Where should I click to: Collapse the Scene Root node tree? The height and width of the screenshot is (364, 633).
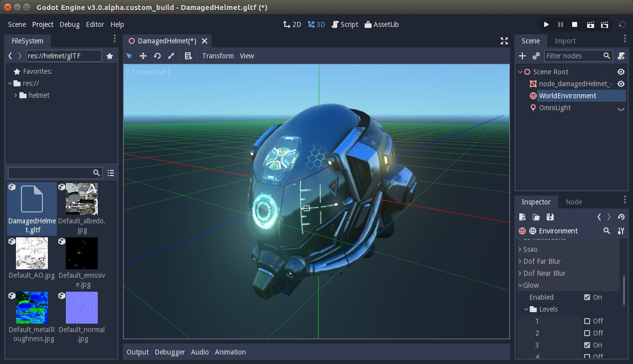click(x=520, y=71)
